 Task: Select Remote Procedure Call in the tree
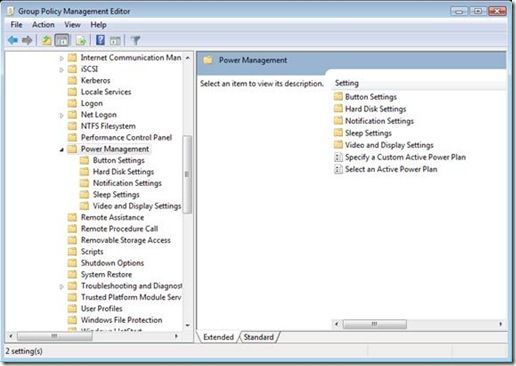click(119, 229)
